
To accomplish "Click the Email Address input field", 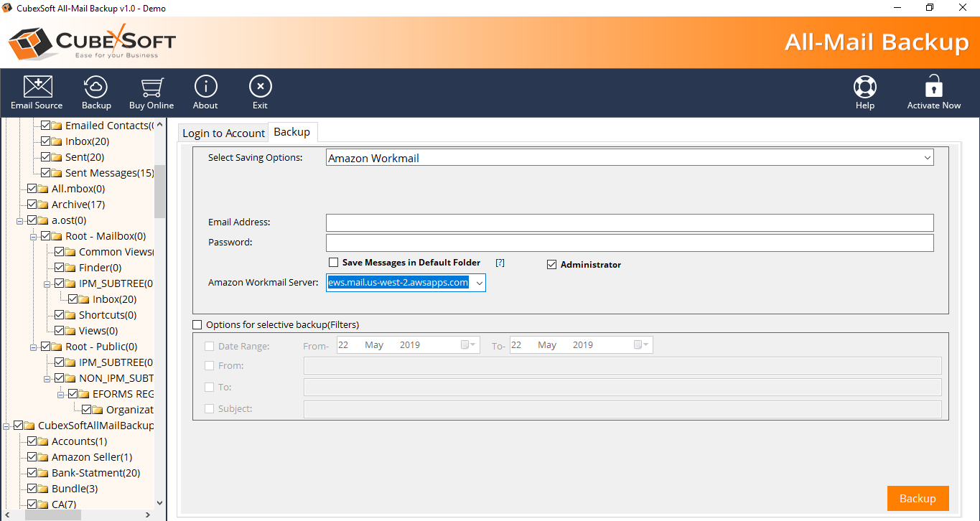I will (x=630, y=222).
